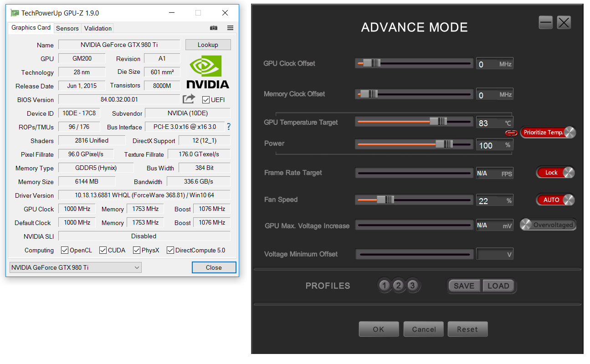Click the NVIDIA SLI Disabled field
The image size is (590, 364).
point(144,236)
